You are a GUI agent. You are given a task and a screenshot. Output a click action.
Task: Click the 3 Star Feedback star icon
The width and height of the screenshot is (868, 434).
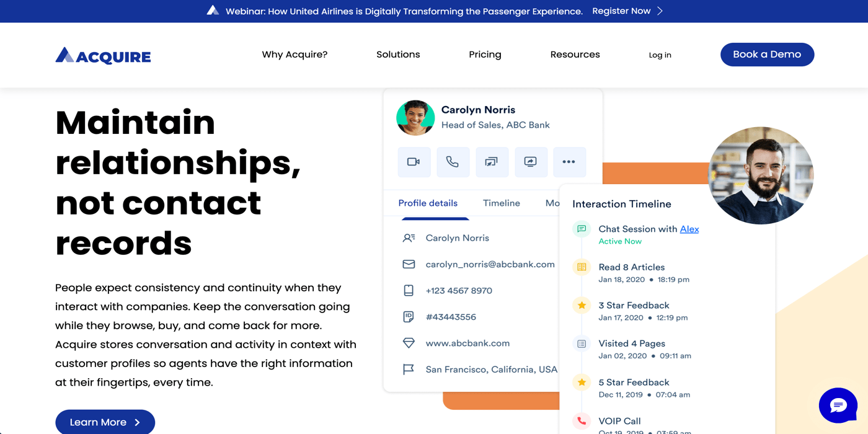pyautogui.click(x=582, y=305)
